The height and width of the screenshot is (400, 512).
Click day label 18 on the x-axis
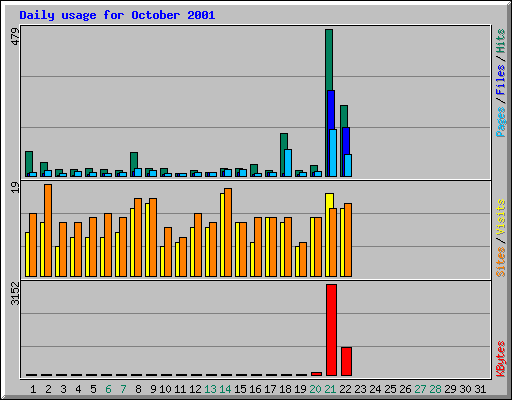(285, 389)
